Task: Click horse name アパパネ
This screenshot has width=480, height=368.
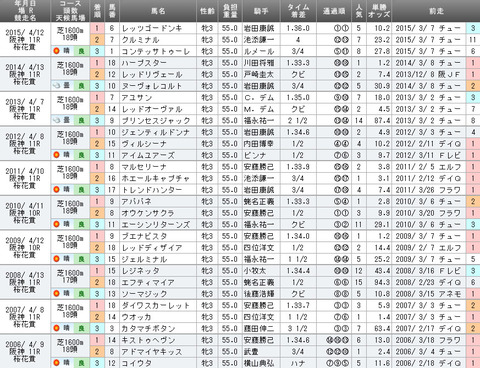Action: (x=137, y=202)
